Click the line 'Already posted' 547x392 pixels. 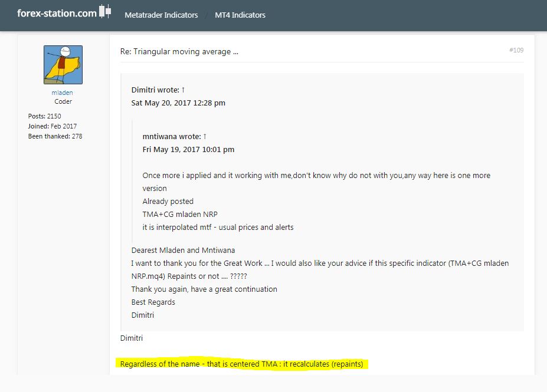(x=168, y=202)
